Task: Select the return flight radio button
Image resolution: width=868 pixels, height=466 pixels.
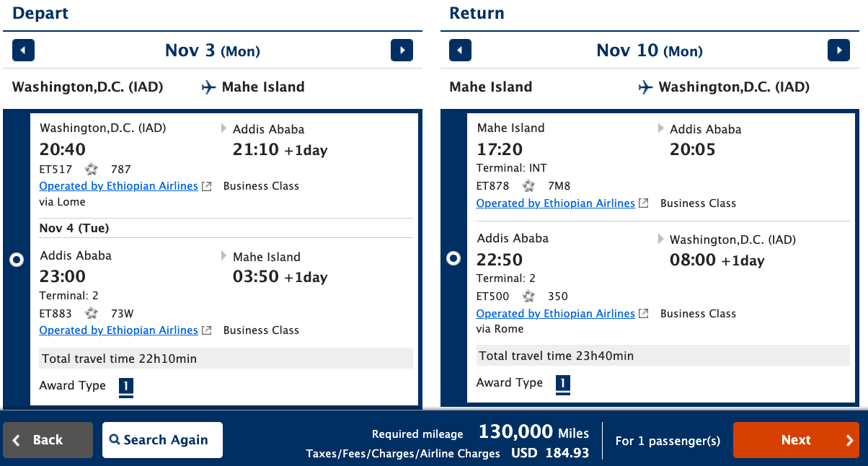Action: (453, 258)
